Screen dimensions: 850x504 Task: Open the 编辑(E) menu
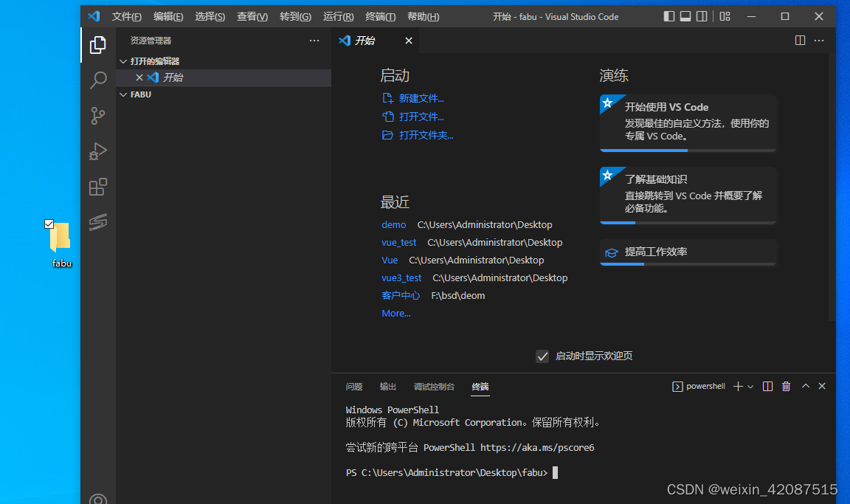tap(168, 17)
